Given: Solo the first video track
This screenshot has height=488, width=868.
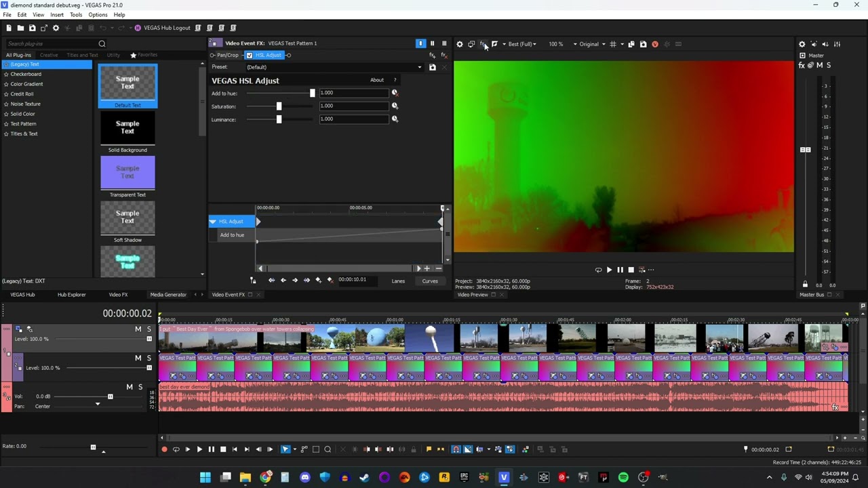Looking at the screenshot, I should coord(149,329).
